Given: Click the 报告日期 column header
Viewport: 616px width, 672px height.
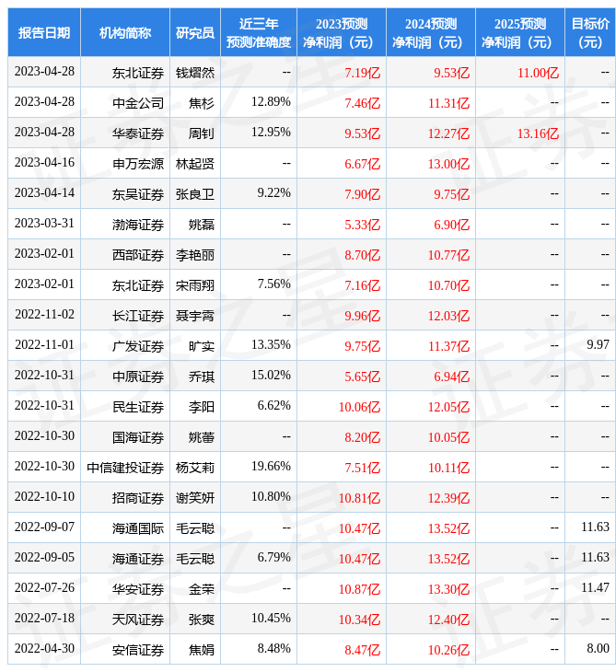Looking at the screenshot, I should click(44, 33).
